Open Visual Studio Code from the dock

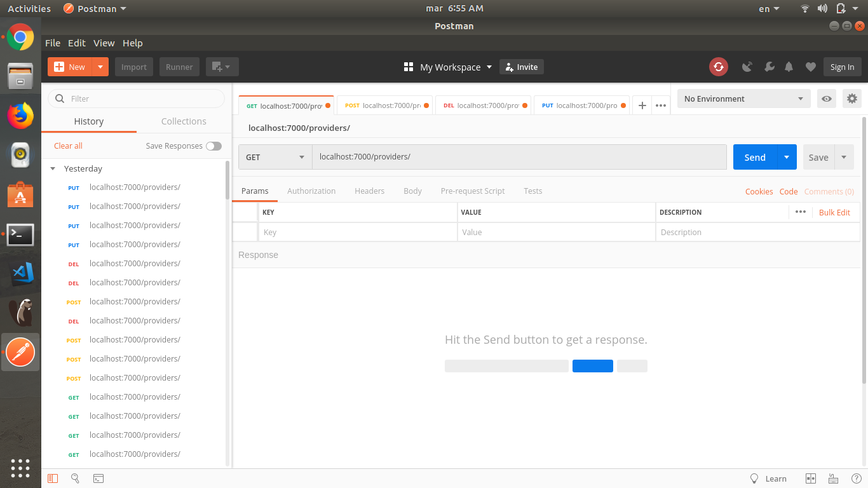point(20,273)
